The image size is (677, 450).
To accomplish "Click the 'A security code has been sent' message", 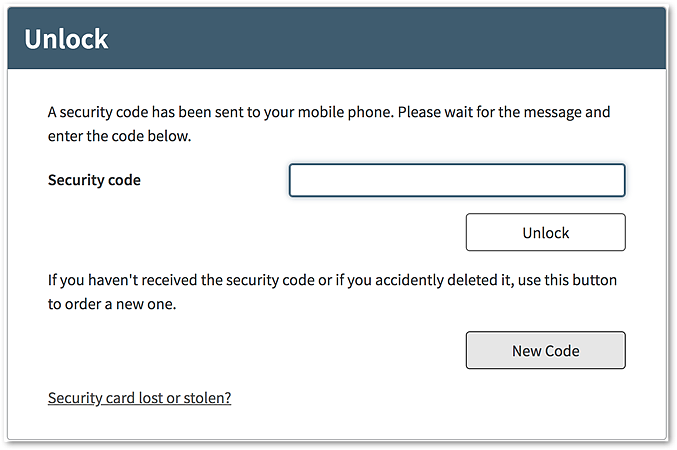I will [328, 112].
